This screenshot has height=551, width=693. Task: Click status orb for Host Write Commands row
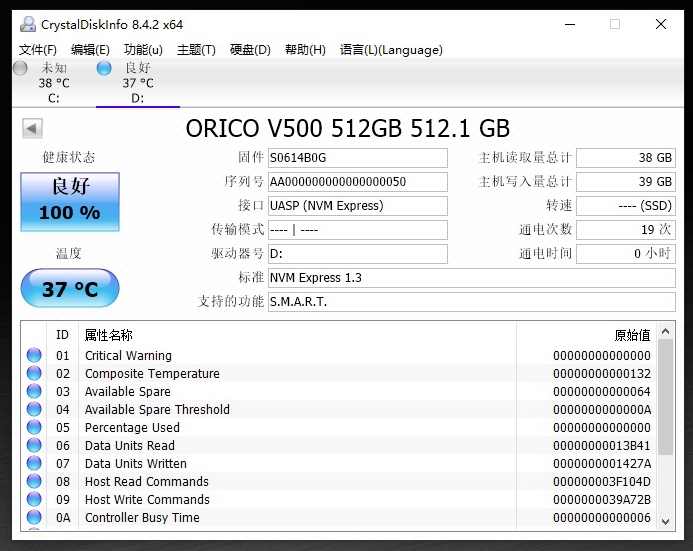pos(34,499)
